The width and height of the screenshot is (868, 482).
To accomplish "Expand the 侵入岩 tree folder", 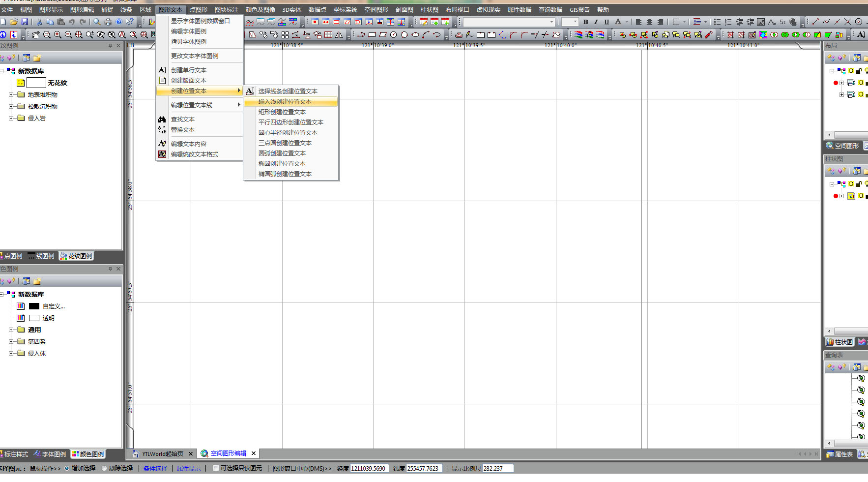I will click(x=11, y=118).
